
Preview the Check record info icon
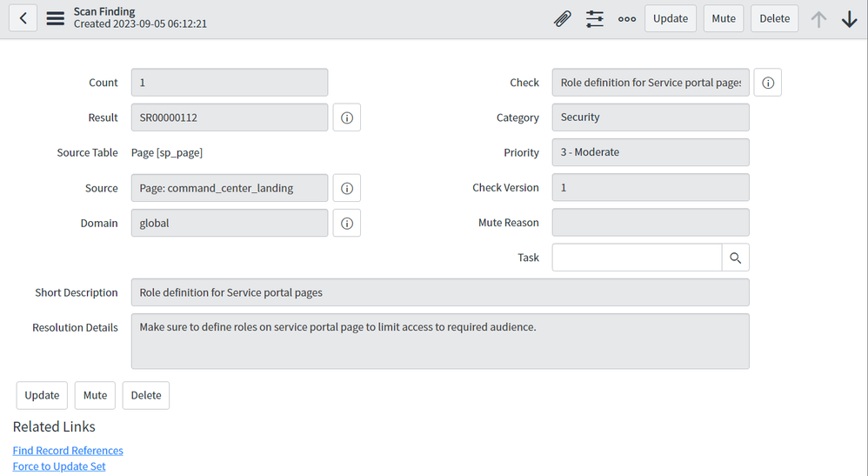click(768, 83)
